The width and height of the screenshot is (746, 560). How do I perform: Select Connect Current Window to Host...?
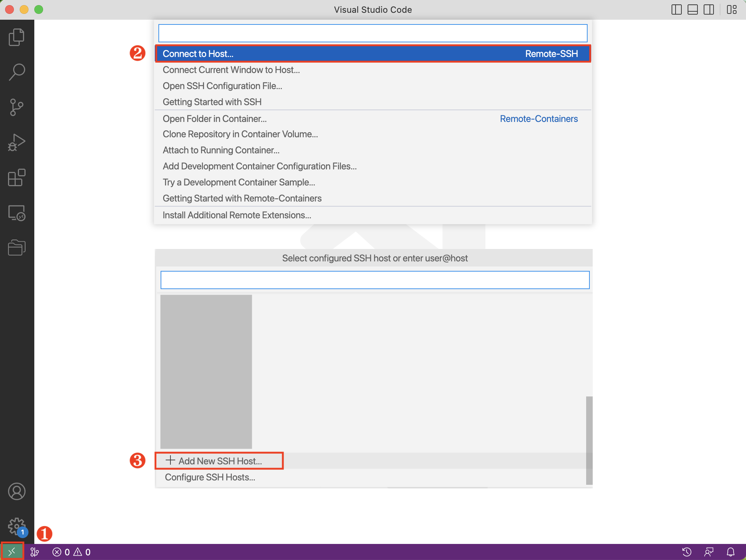(x=373, y=70)
